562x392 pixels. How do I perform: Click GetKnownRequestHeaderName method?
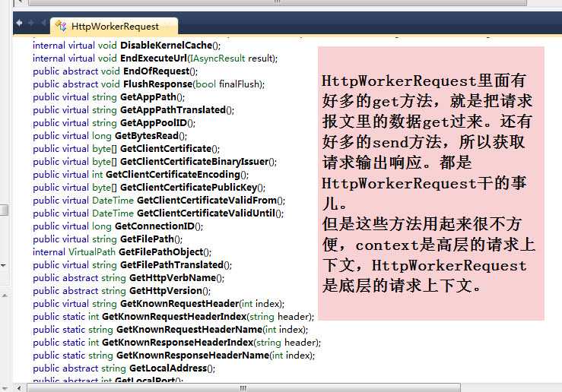(189, 329)
